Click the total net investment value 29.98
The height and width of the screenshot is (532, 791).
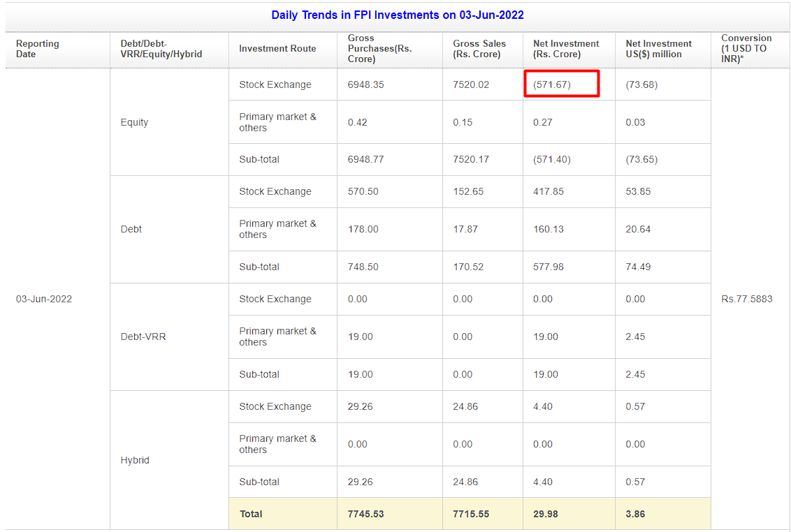point(546,514)
